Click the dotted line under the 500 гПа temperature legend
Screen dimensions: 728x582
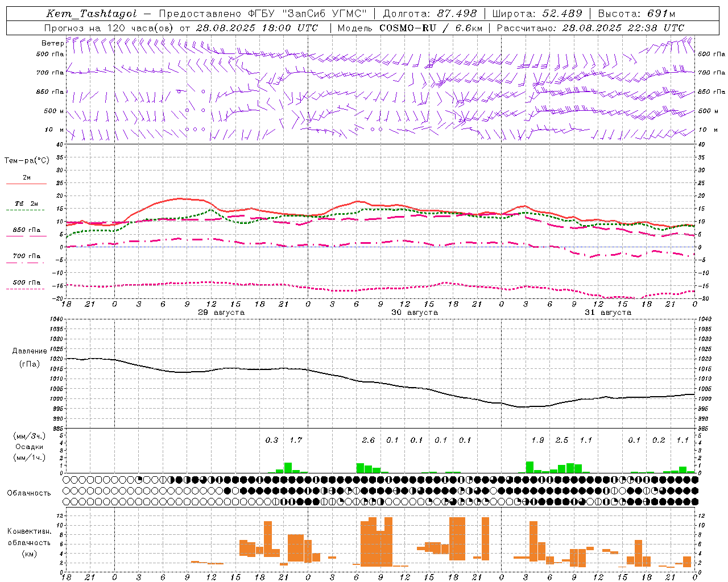point(26,289)
